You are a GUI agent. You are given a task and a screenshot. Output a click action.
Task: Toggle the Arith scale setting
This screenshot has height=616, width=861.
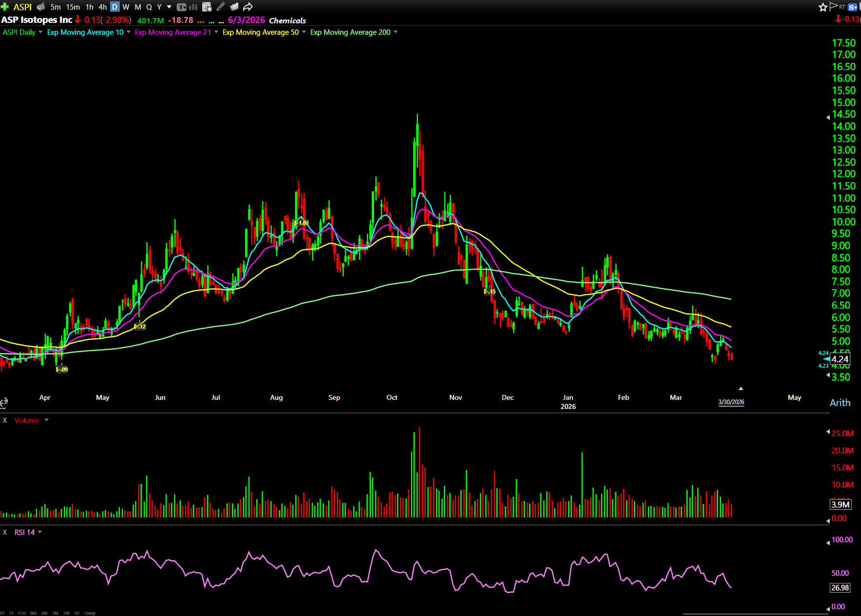point(840,403)
